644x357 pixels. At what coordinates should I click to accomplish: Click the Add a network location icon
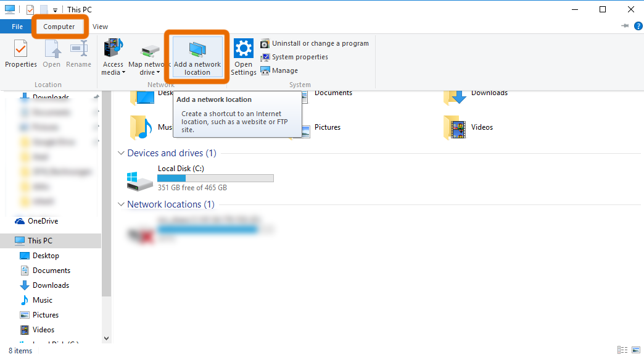(x=197, y=50)
